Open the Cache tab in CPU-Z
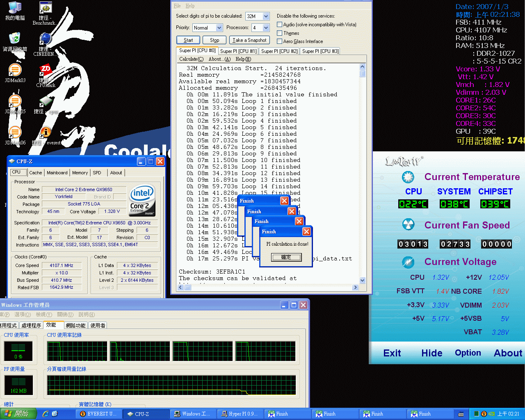The image size is (525, 420). point(35,173)
